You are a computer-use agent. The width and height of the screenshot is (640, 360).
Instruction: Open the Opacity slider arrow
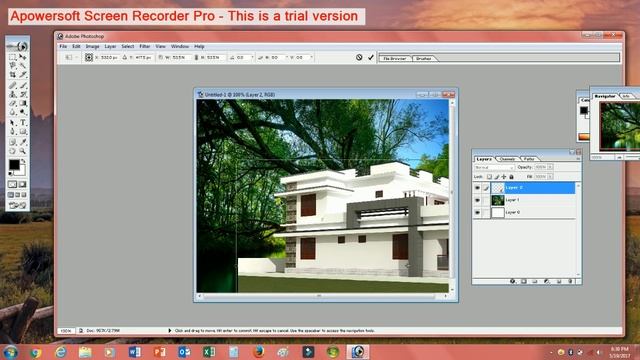550,167
